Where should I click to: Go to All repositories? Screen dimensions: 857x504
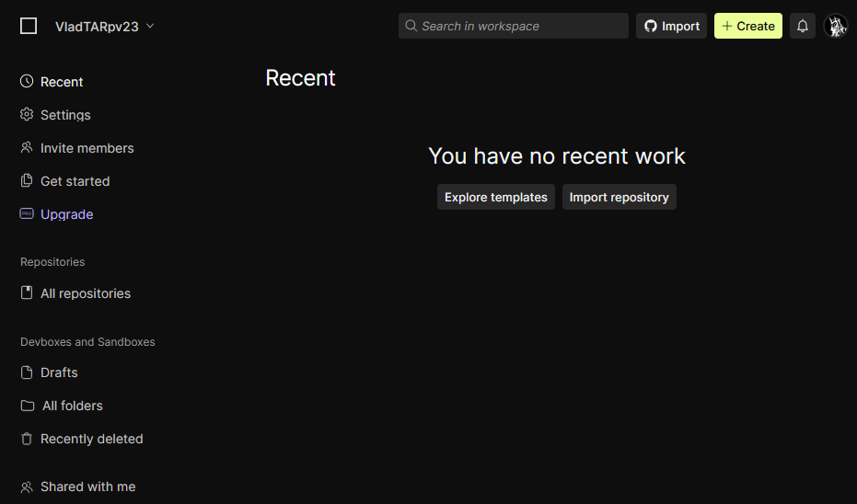tap(85, 293)
